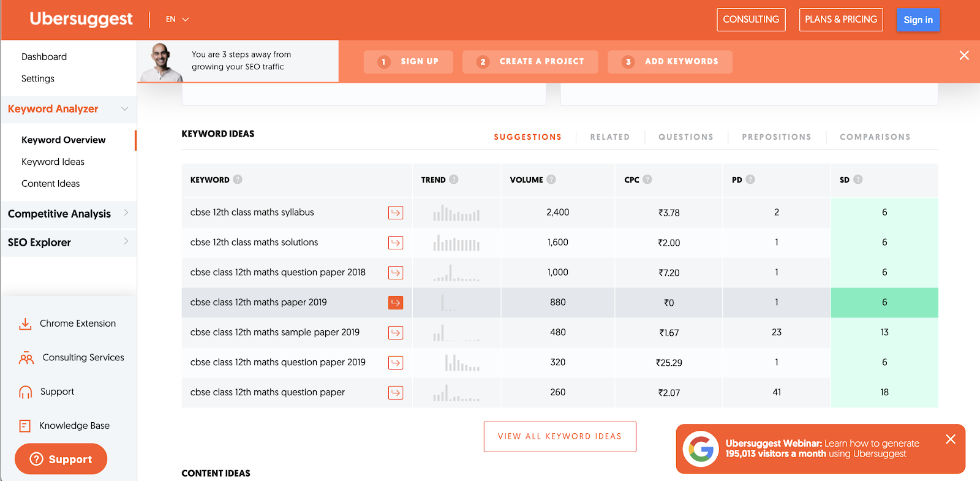The width and height of the screenshot is (980, 481).
Task: Click the PD column help icon
Action: click(750, 180)
